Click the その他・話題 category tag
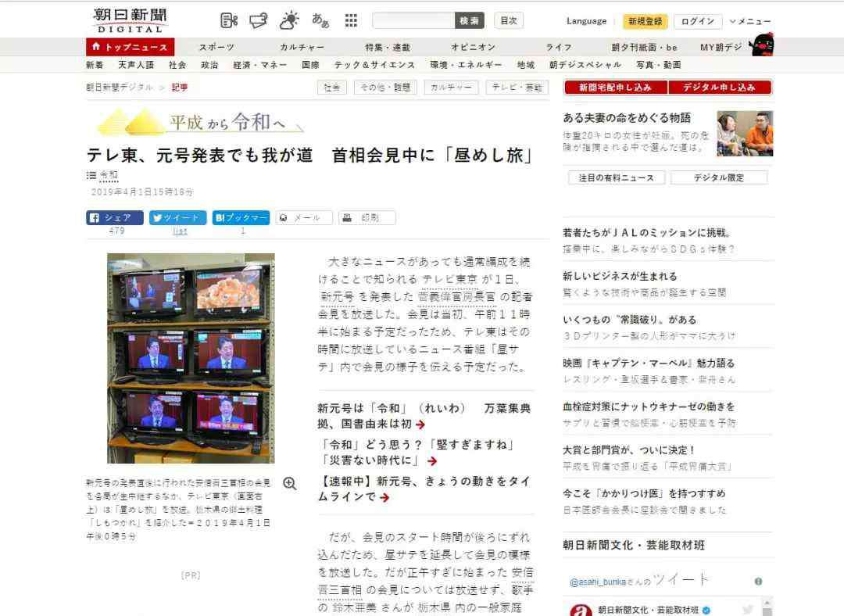This screenshot has width=844, height=616. tap(385, 88)
